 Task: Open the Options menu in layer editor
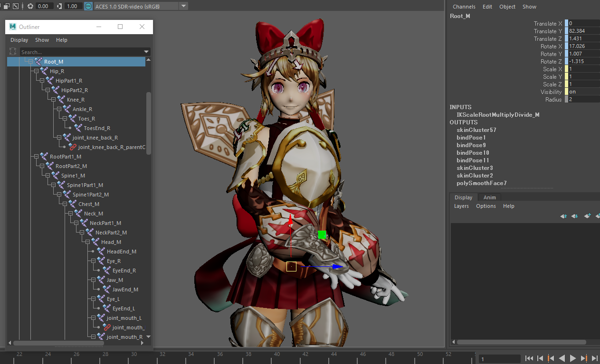[486, 206]
